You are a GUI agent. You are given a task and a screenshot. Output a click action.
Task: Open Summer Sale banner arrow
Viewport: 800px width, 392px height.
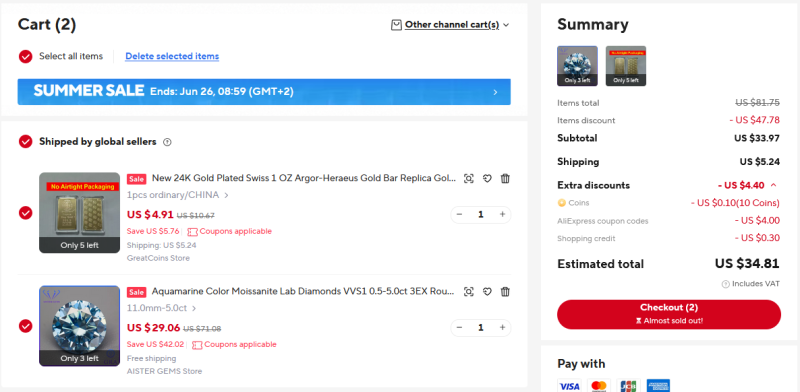point(495,92)
